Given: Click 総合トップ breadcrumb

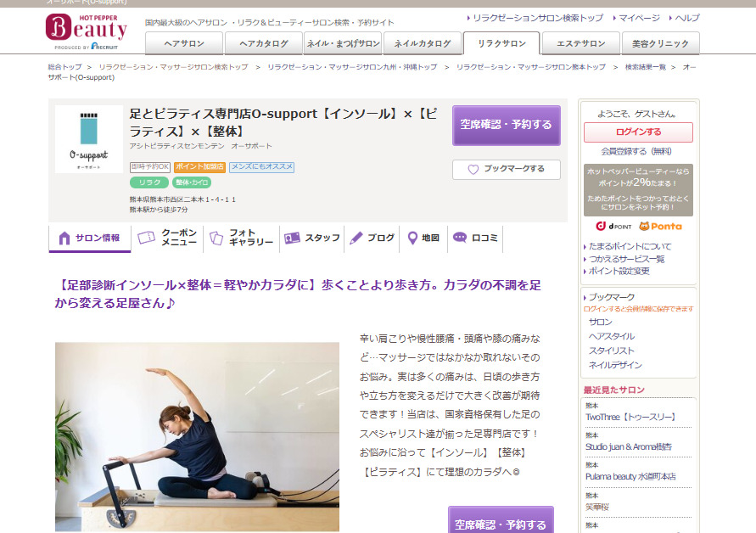Looking at the screenshot, I should tap(64, 67).
